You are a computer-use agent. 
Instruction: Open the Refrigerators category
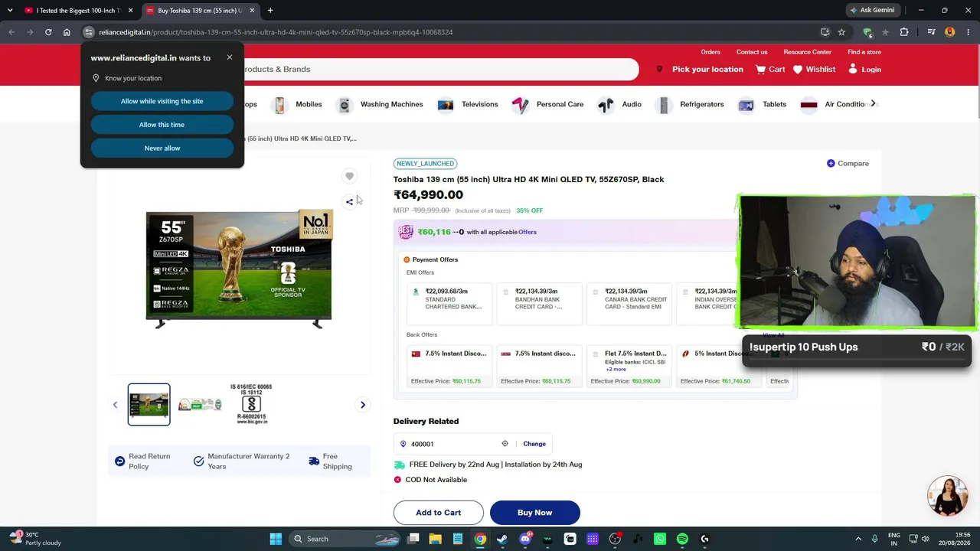tap(690, 105)
